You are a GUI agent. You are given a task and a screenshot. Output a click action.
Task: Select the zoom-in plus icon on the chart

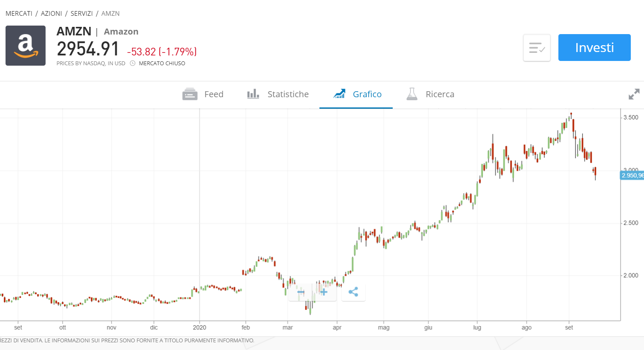324,292
